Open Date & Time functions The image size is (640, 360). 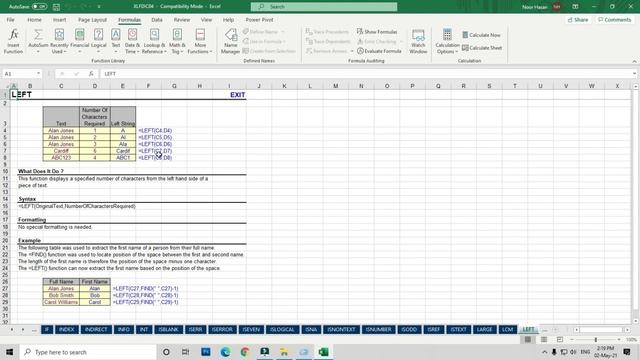(x=132, y=41)
